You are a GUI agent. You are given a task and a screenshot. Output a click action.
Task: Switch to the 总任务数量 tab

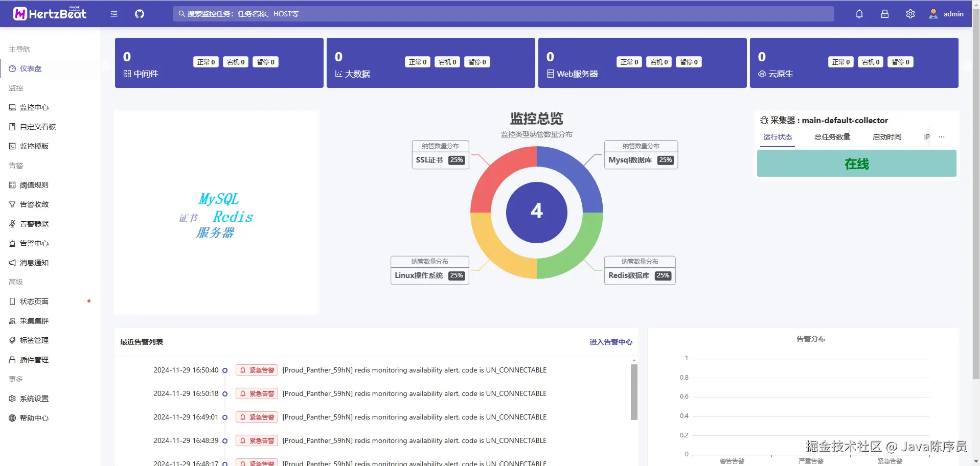832,137
